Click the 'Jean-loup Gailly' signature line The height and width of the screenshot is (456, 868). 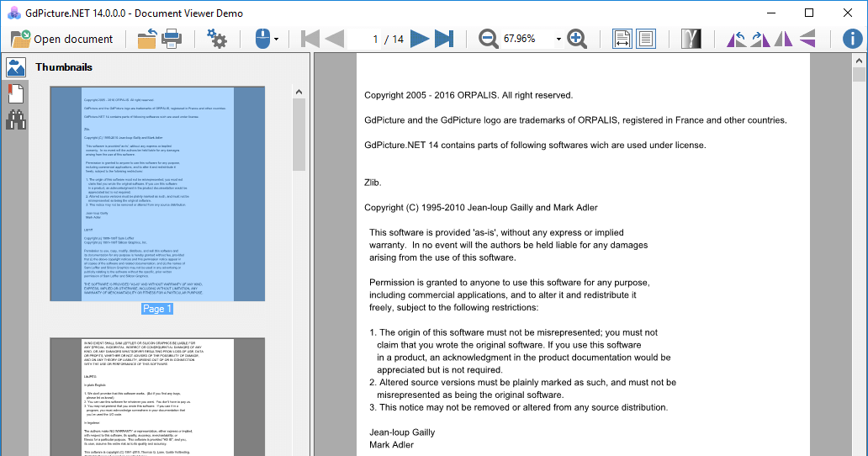tap(402, 432)
